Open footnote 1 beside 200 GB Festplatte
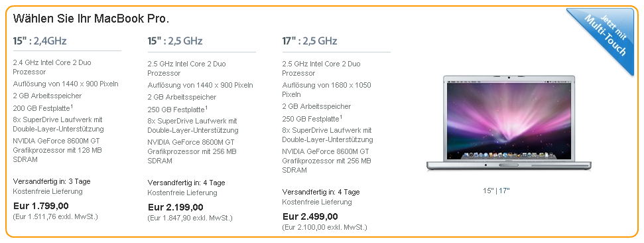This screenshot has height=243, width=644. 72,106
